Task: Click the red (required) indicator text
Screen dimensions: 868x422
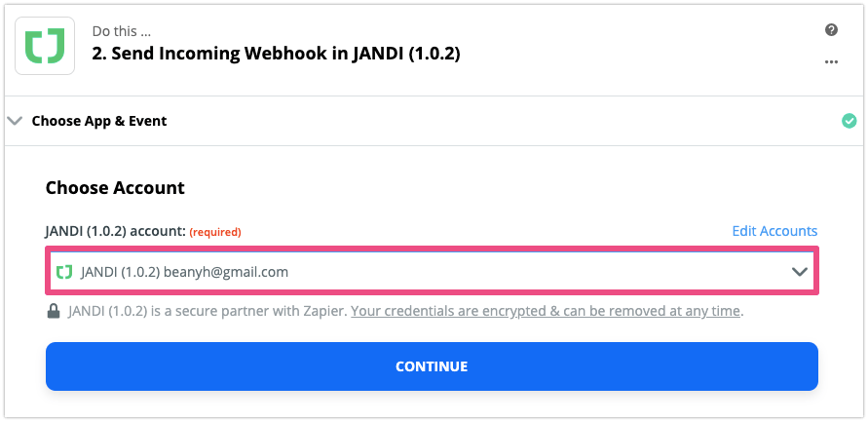Action: tap(214, 232)
